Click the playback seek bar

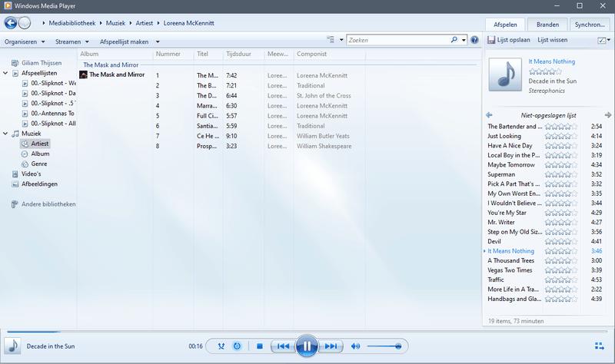point(307,332)
